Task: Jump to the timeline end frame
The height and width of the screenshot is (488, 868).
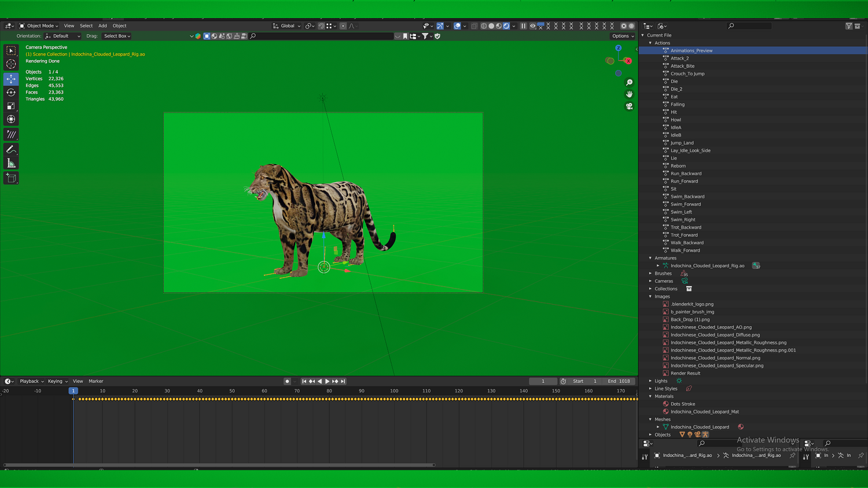Action: (343, 382)
